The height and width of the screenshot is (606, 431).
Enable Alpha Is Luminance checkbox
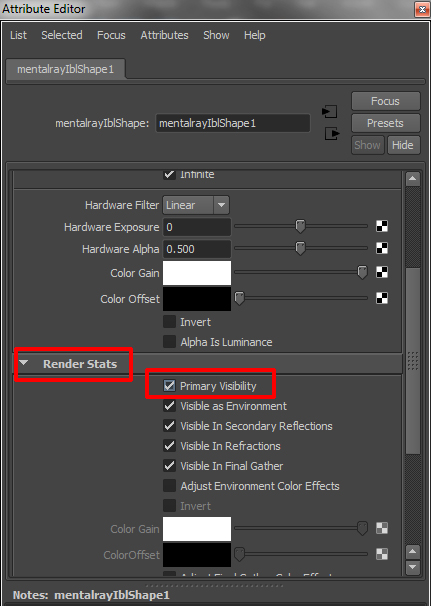(x=169, y=342)
